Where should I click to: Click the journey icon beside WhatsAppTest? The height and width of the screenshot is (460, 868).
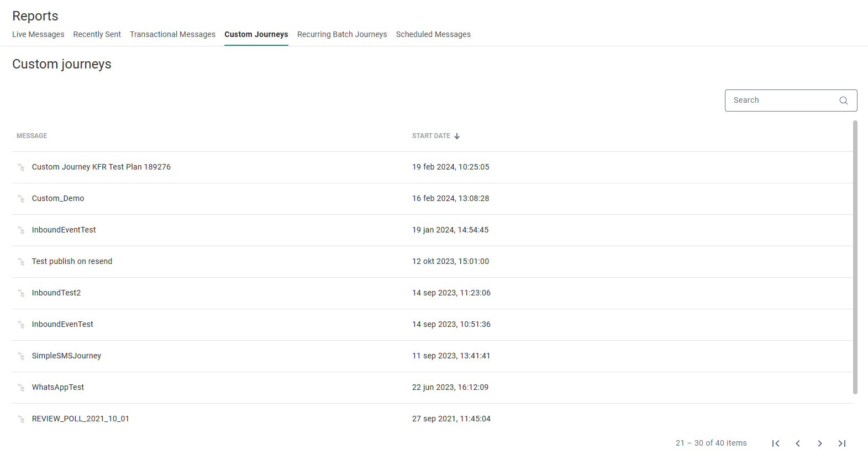[x=21, y=388]
